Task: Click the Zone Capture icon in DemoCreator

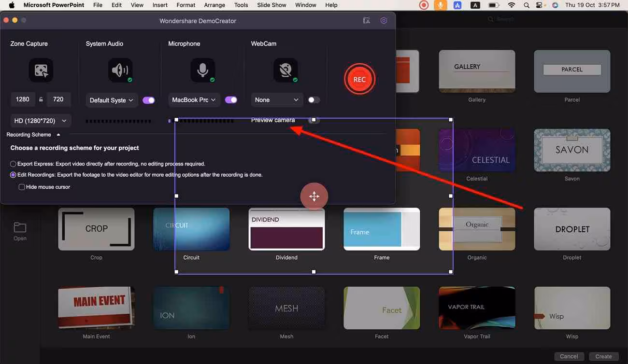Action: click(x=41, y=70)
